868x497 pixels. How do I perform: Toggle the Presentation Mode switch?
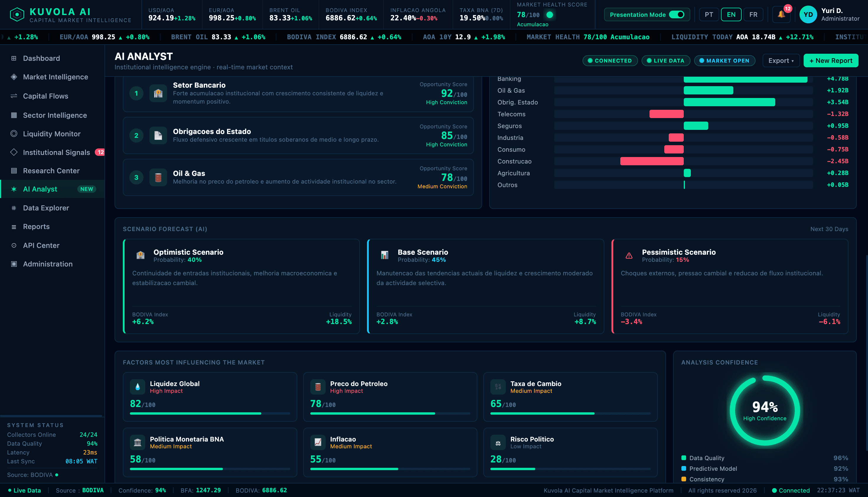(676, 15)
